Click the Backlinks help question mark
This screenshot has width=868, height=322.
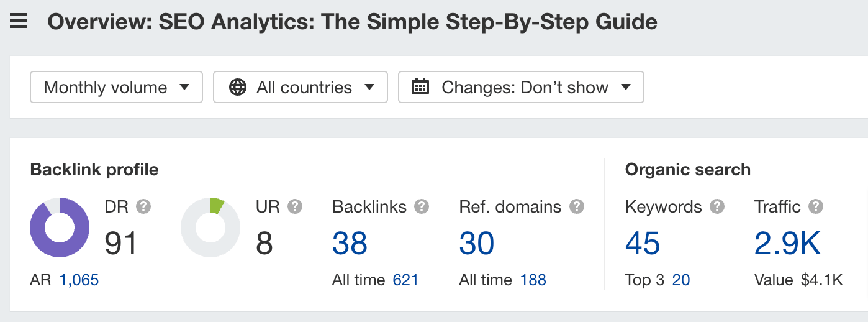tap(422, 206)
